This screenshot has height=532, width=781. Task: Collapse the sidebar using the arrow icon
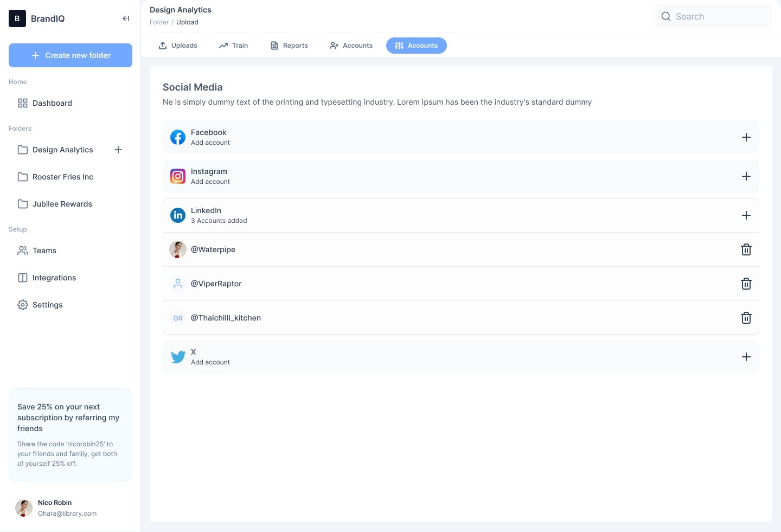coord(126,18)
